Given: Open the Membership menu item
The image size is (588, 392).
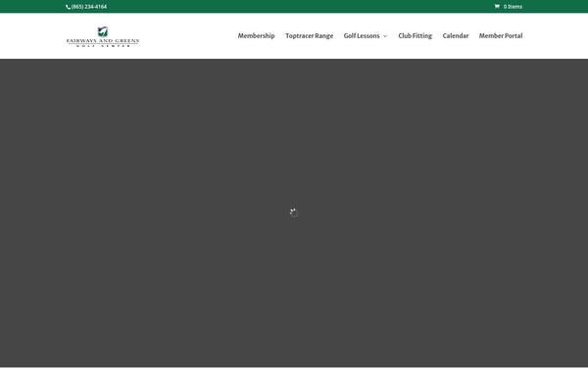Looking at the screenshot, I should [256, 36].
